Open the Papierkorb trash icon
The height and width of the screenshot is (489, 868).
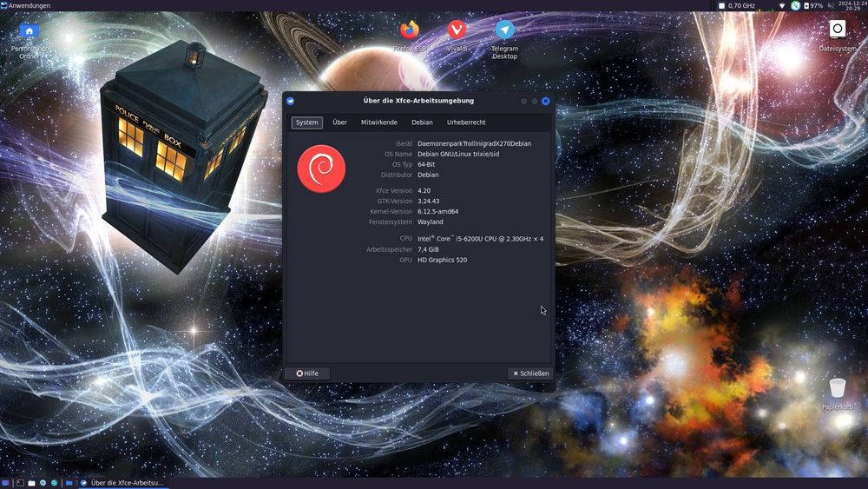pyautogui.click(x=837, y=387)
